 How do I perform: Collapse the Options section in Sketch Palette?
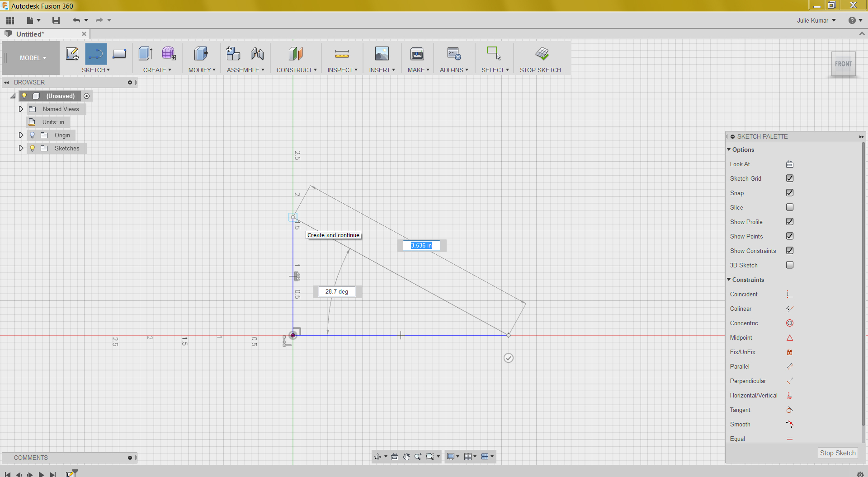tap(729, 150)
